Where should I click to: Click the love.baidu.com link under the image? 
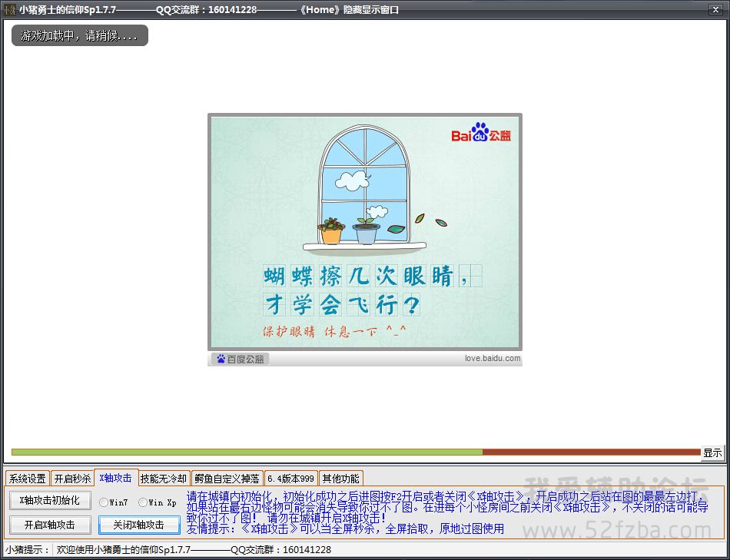pos(492,359)
